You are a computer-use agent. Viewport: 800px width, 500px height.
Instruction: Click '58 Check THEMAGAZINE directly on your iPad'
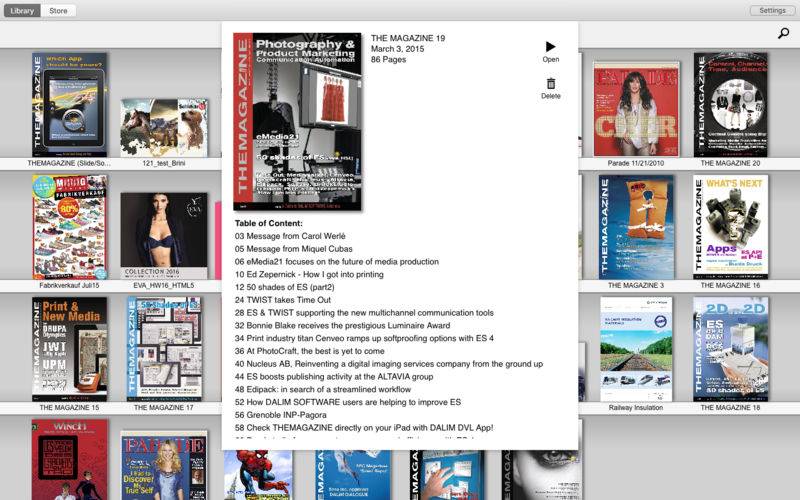[x=364, y=428]
